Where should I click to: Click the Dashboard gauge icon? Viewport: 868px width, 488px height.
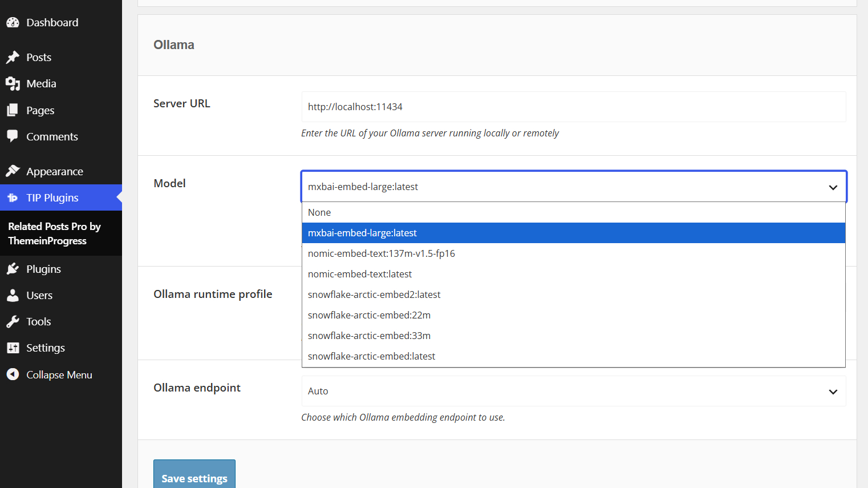point(13,23)
